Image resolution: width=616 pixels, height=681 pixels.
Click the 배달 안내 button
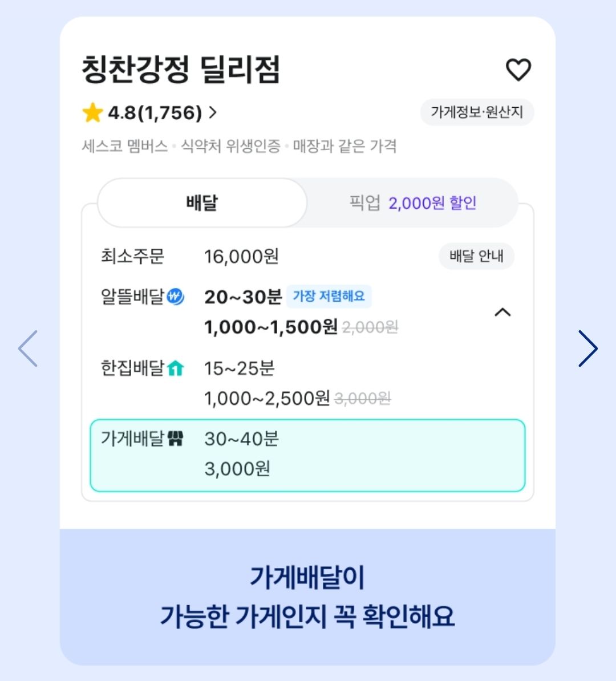[x=476, y=256]
